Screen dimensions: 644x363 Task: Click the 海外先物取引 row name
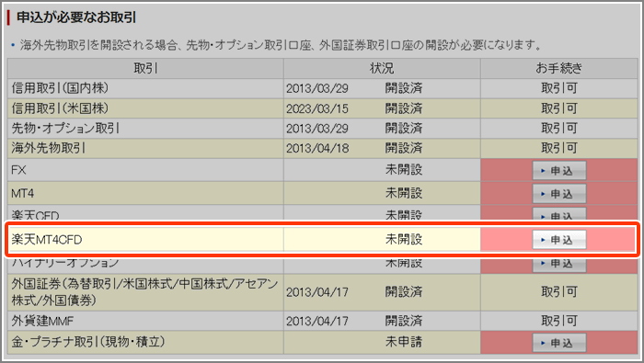point(48,148)
